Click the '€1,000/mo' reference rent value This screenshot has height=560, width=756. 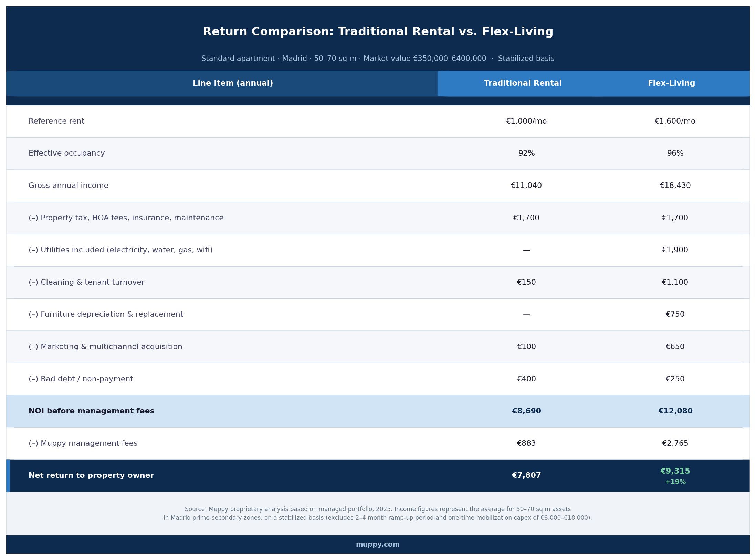pos(526,121)
